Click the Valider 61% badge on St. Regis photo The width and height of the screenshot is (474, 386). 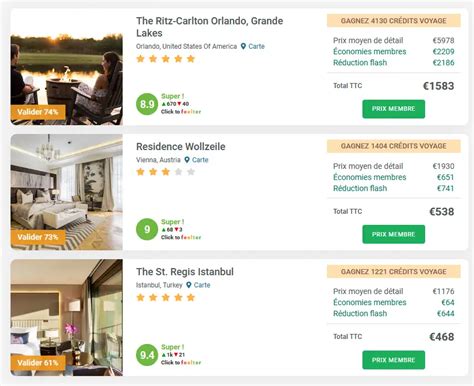pyautogui.click(x=38, y=363)
